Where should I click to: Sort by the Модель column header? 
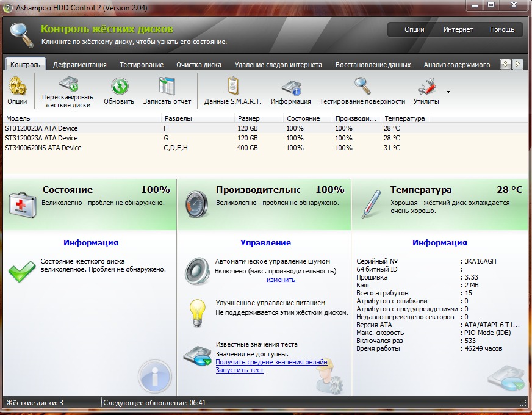tap(82, 118)
